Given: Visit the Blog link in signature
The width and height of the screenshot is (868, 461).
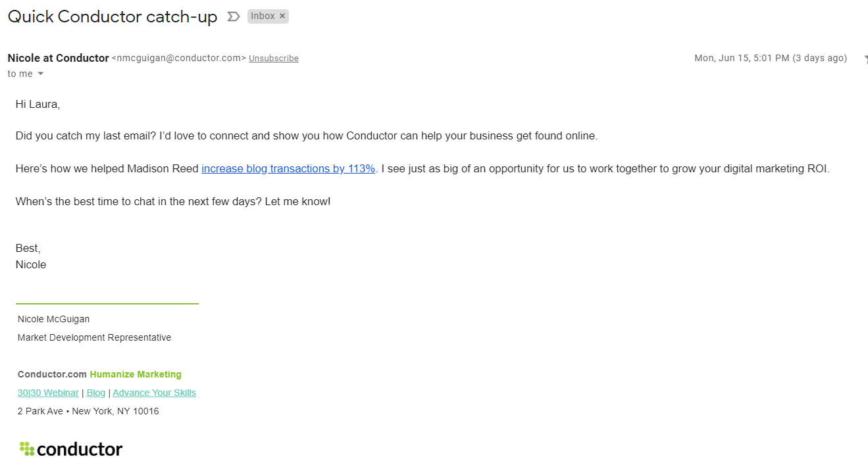Looking at the screenshot, I should [x=96, y=393].
